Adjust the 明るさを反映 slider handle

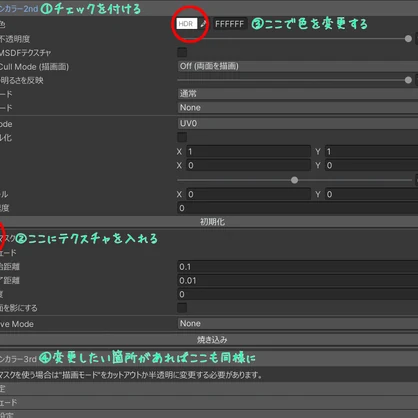408,80
